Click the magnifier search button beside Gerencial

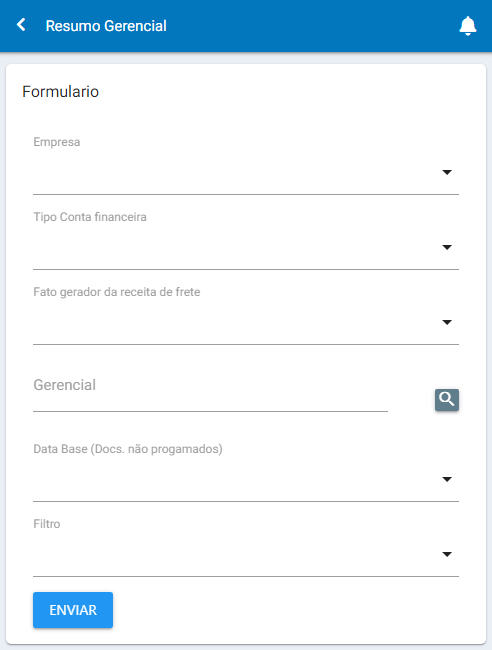coord(447,400)
